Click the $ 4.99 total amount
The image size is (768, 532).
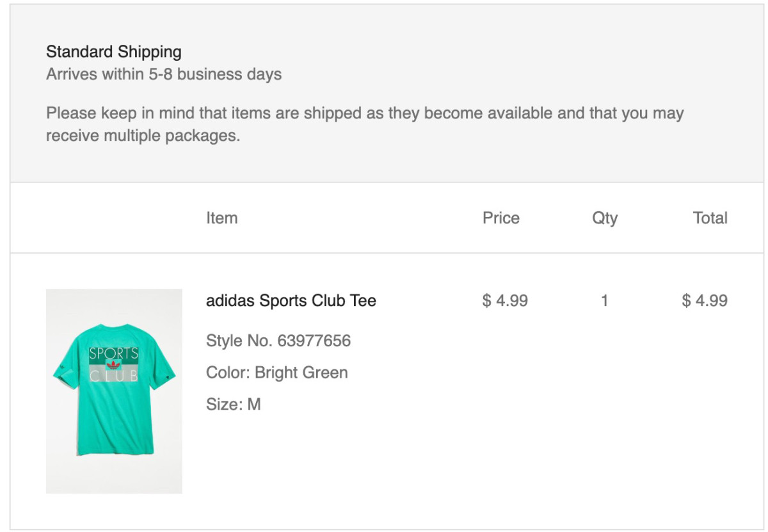coord(705,300)
